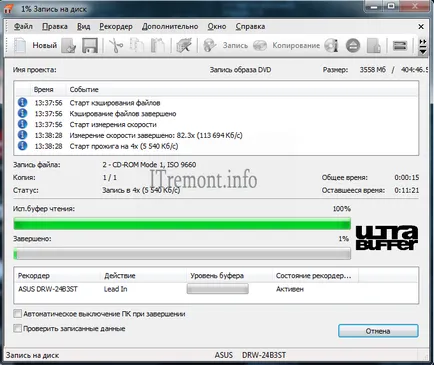This screenshot has height=365, width=434.
Task: Click 2 - CD-ROM Mode 1, ISO 9660 text
Action: coord(149,165)
